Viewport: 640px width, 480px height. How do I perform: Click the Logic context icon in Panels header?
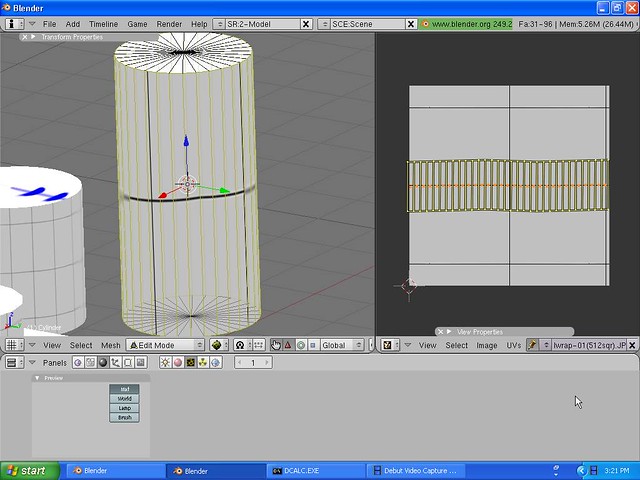pos(77,362)
